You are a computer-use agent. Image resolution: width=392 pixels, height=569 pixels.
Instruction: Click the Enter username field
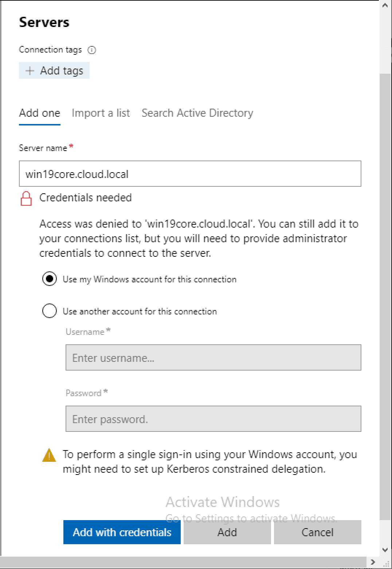coord(213,357)
